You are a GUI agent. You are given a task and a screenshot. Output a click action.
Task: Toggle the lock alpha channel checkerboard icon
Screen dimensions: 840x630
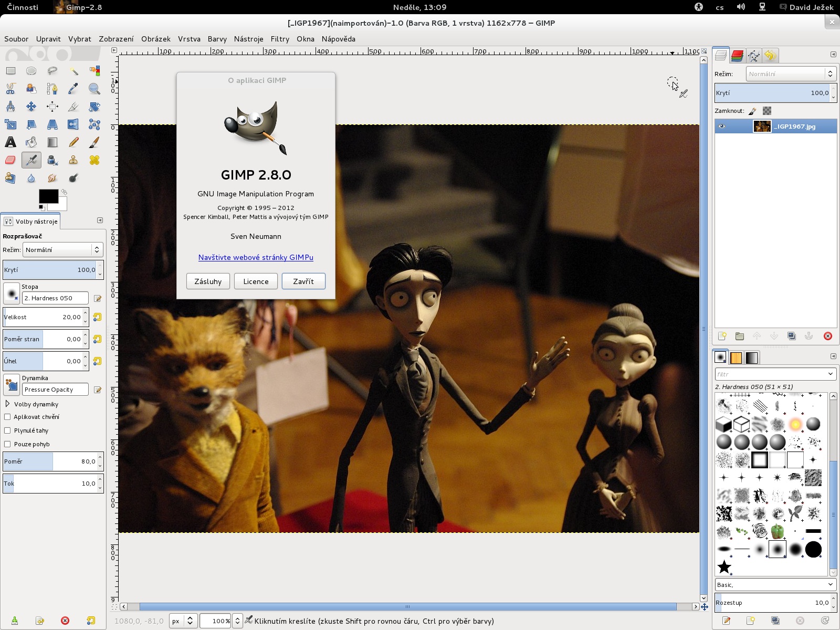[x=767, y=111]
